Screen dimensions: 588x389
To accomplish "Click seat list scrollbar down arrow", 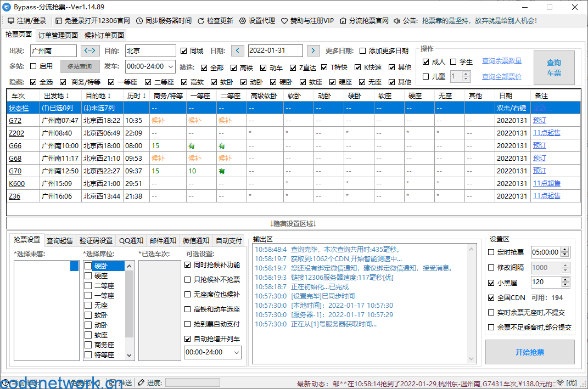I will (130, 356).
